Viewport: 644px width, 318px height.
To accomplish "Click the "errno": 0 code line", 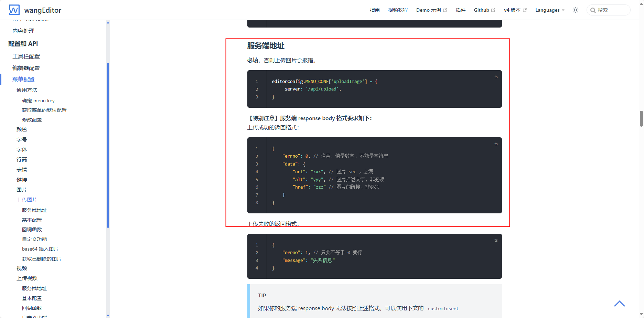I will tap(335, 156).
